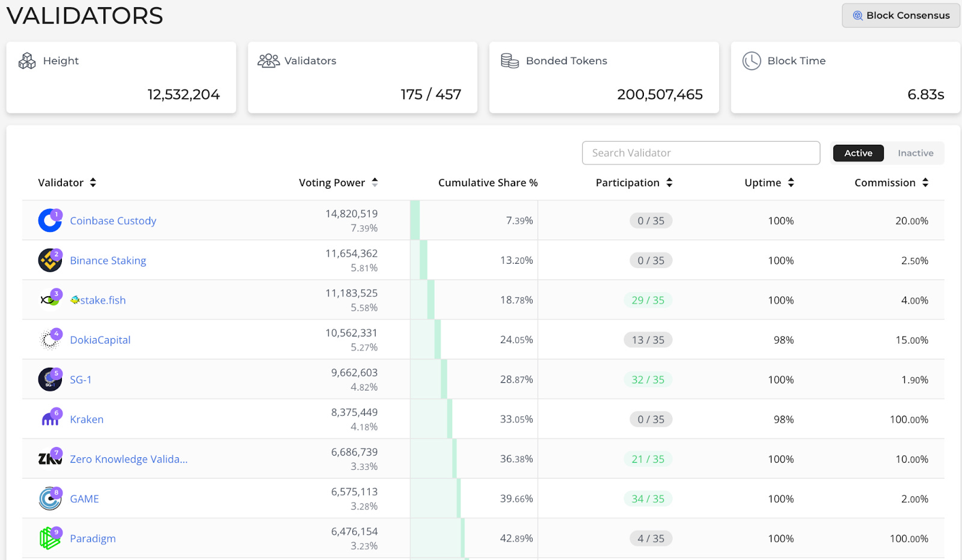Click the VALIDATORS page heading
The image size is (962, 560).
click(x=85, y=16)
